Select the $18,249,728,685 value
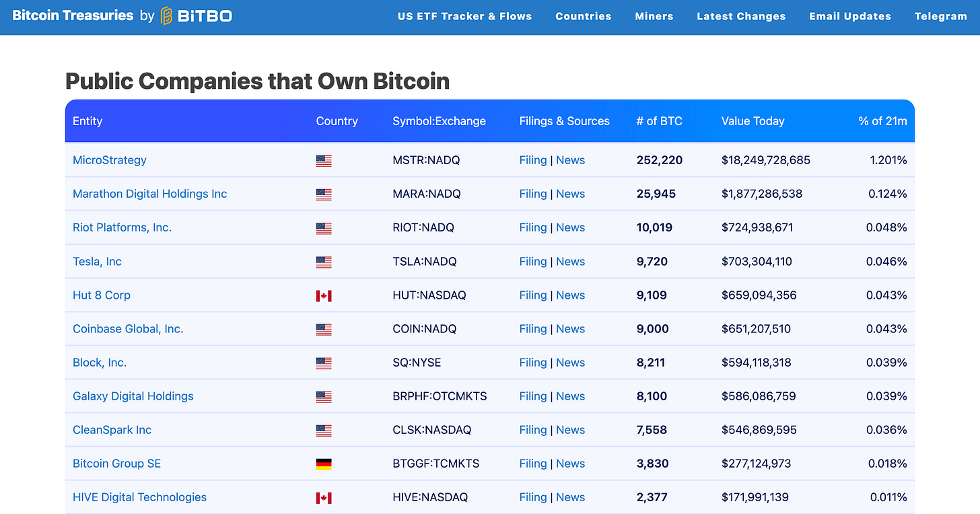This screenshot has height=514, width=980. point(766,160)
